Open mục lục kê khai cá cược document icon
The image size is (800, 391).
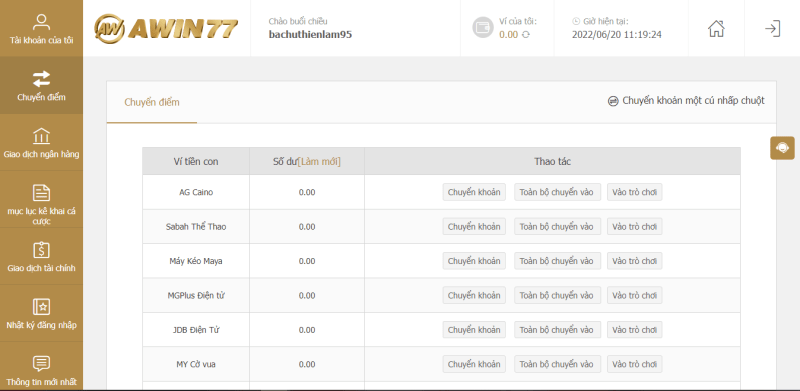(41, 193)
